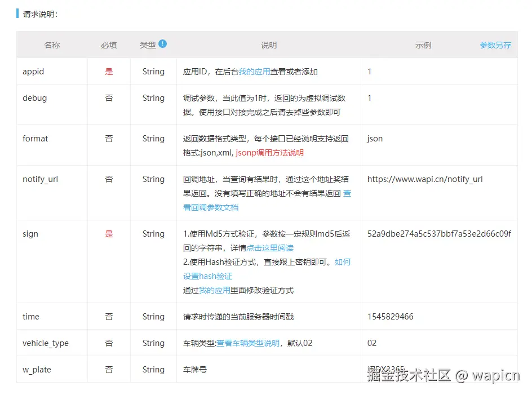Image resolution: width=532 pixels, height=395 pixels.
Task: Click the 必填 column header
Action: (109, 45)
